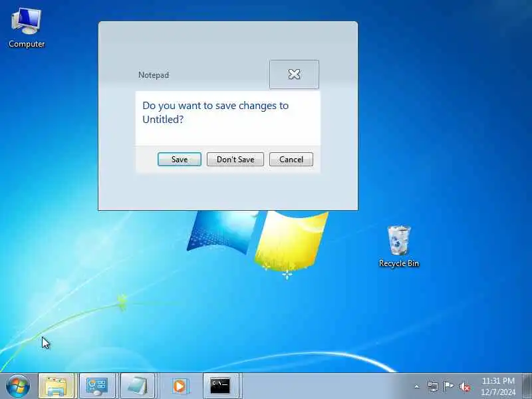Open Windows Explorer from the taskbar
The height and width of the screenshot is (399, 532).
coord(57,386)
